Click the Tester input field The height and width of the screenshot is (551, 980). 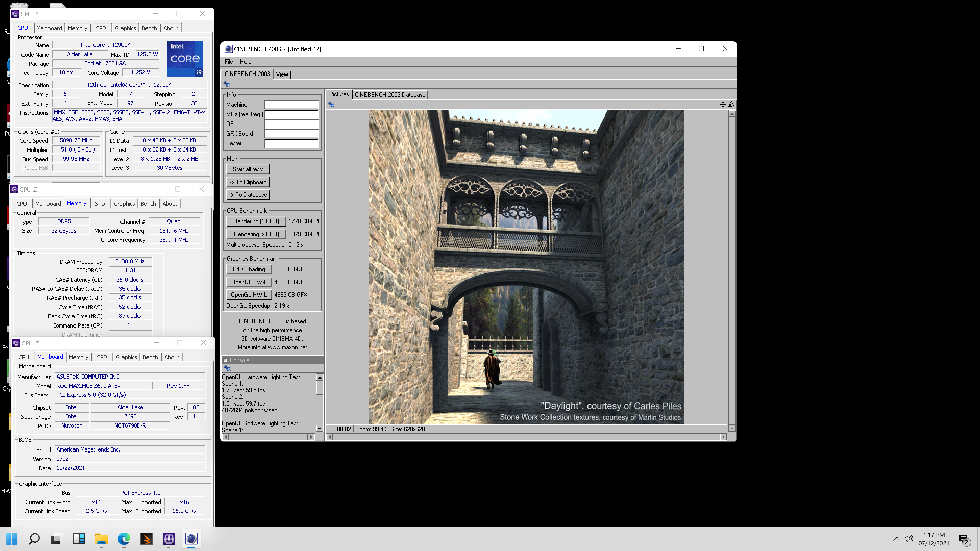291,143
